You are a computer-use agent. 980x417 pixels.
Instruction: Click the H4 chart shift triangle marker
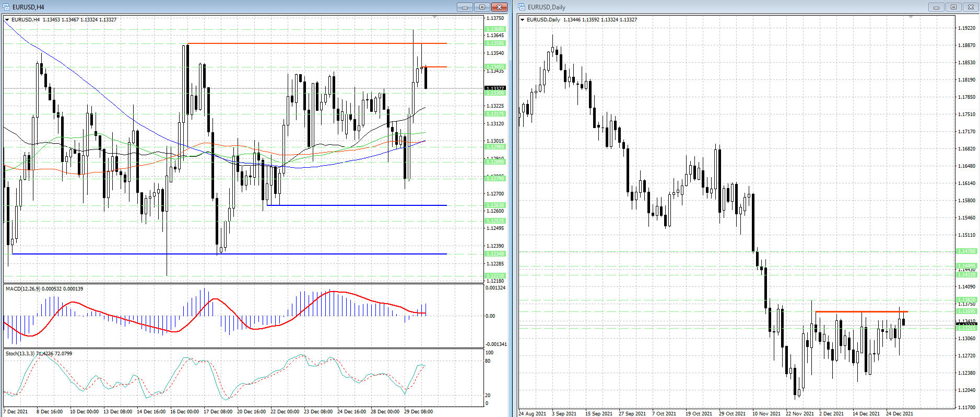pos(435,17)
